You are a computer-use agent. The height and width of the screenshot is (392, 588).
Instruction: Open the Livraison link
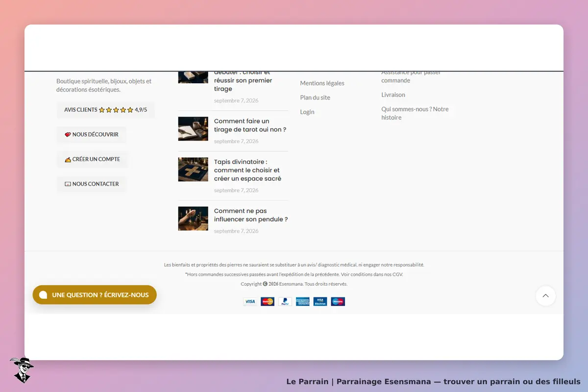pos(393,95)
